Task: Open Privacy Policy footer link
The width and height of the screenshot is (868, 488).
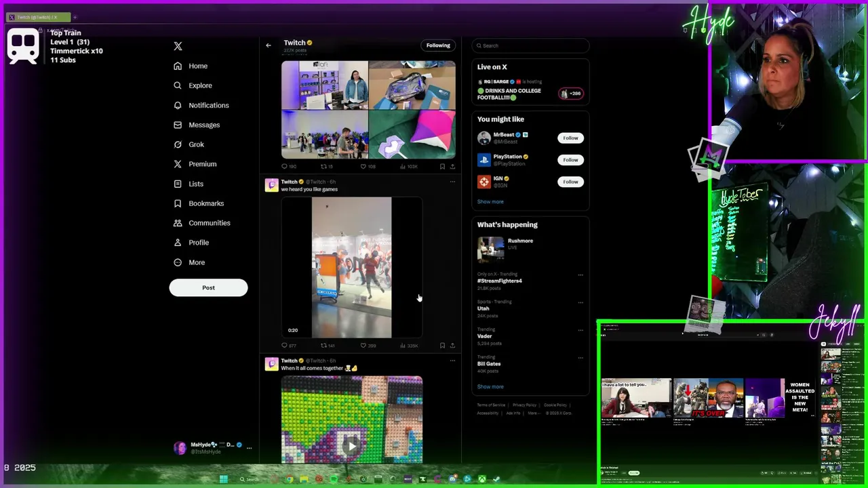Action: point(524,405)
